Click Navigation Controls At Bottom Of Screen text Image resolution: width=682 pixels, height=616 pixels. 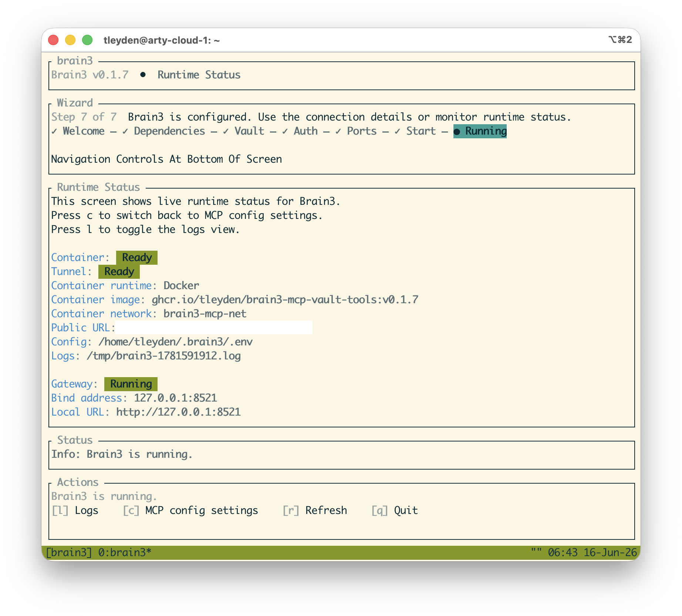167,159
